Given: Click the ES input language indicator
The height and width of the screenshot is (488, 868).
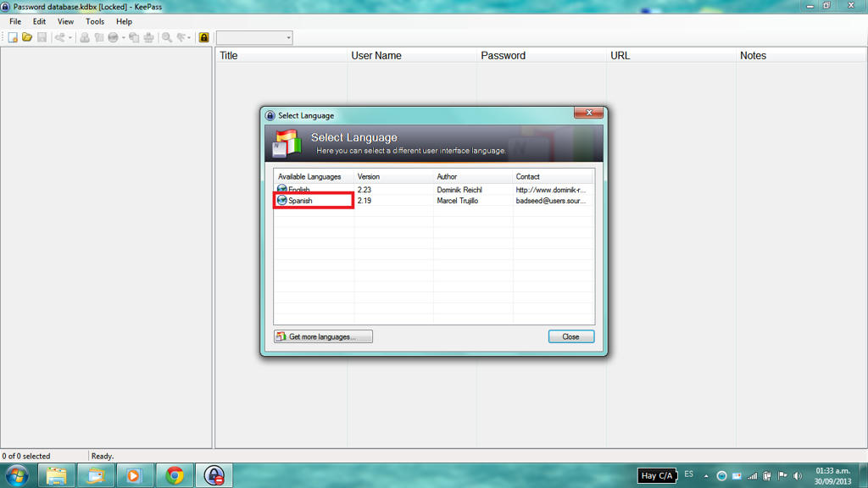Looking at the screenshot, I should 688,474.
